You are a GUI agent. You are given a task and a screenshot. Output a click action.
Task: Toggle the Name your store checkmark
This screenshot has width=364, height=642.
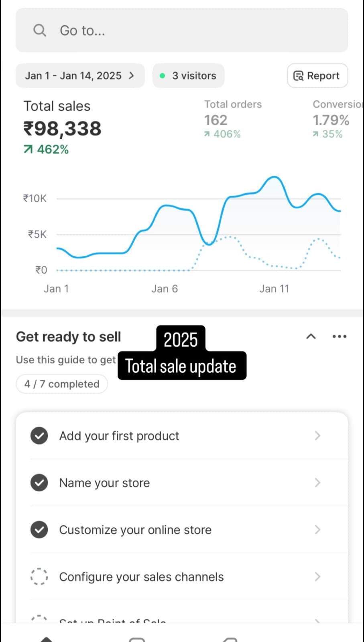point(39,483)
